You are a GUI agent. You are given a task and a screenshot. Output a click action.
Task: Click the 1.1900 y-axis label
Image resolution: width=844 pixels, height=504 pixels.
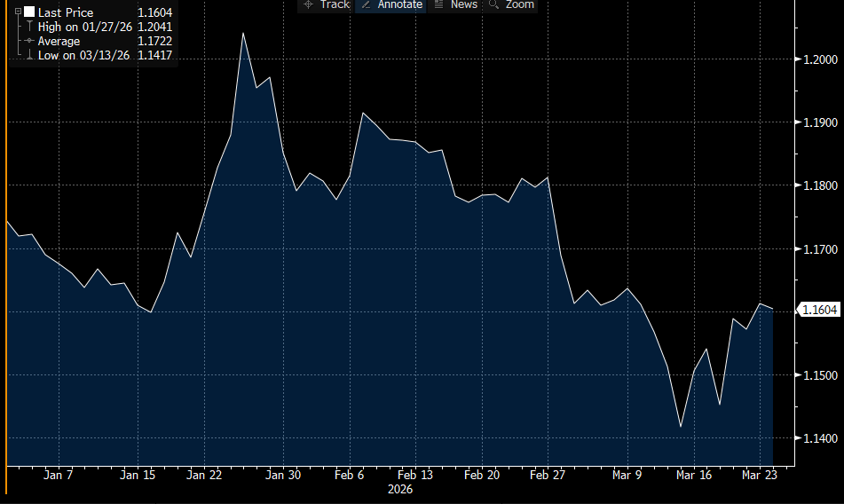[x=820, y=122]
